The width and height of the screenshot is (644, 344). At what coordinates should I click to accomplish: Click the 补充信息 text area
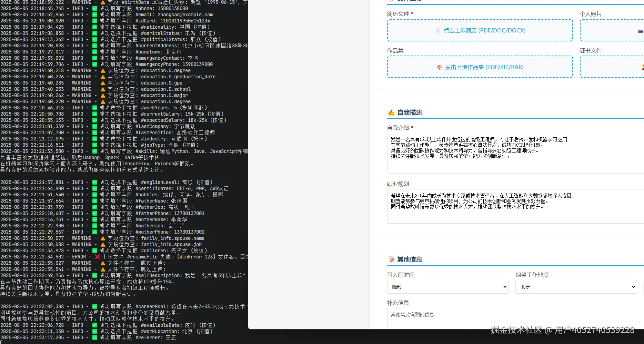[515, 318]
